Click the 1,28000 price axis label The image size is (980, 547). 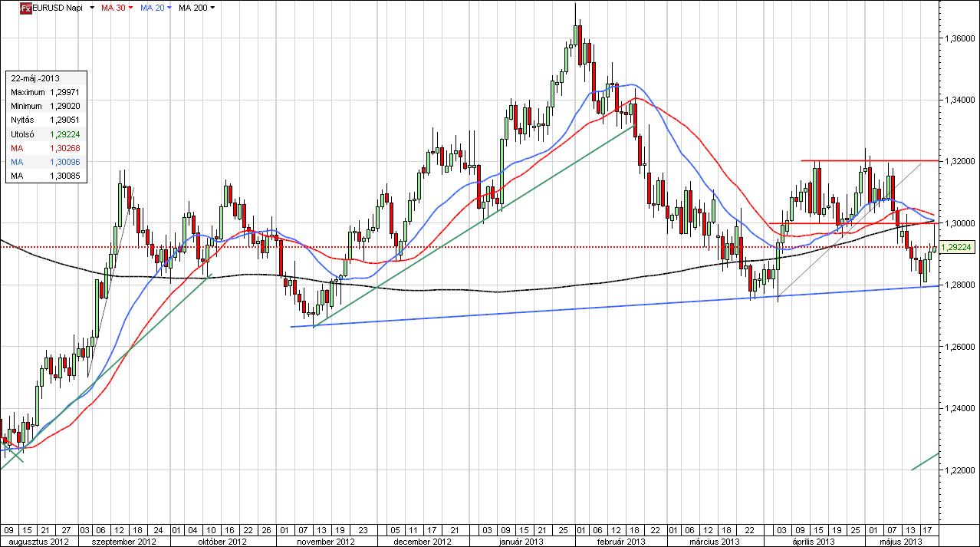pos(959,285)
